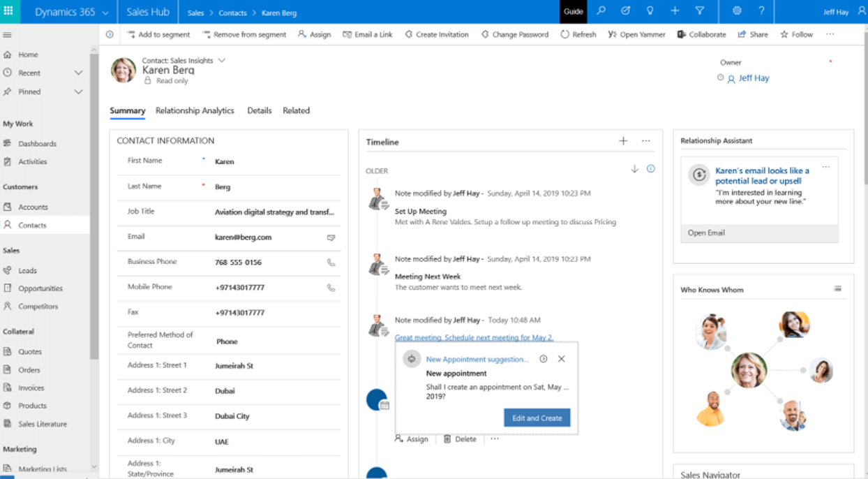Screen dimensions: 868x479
Task: Open the Related tab
Action: tap(297, 111)
